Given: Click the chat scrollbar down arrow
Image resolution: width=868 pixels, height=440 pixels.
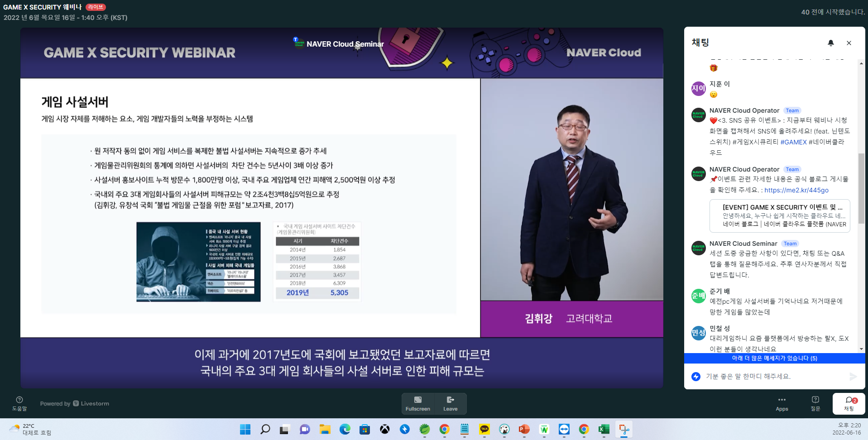Looking at the screenshot, I should tap(861, 349).
